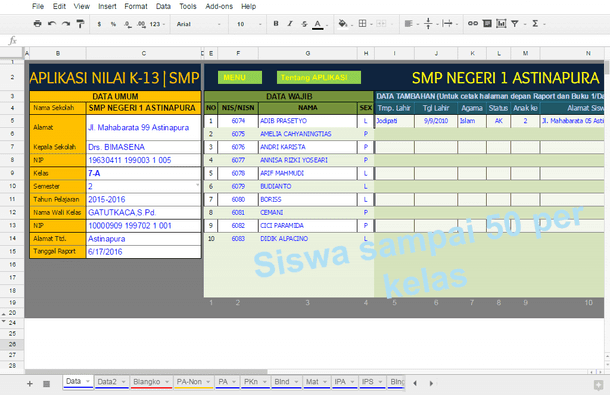Viewport: 610px width, 395px height.
Task: Open the font size dropdown
Action: point(249,24)
